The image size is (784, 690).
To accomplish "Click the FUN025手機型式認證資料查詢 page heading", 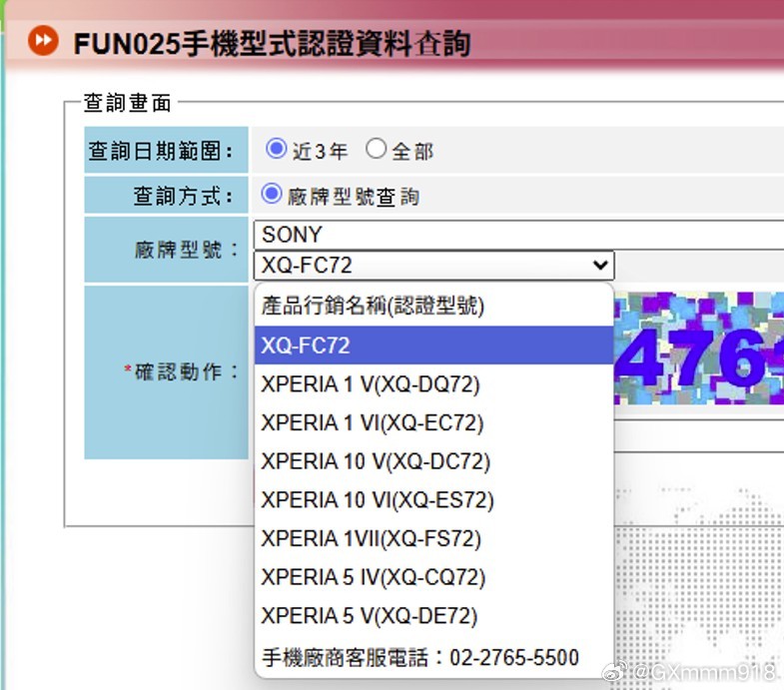I will (272, 44).
